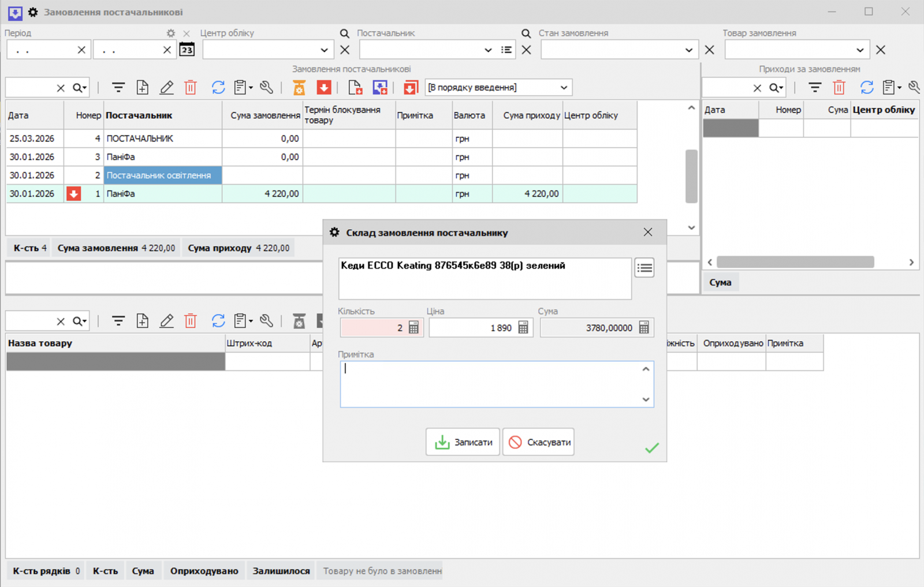Click the red trash delete icon in orders toolbar
Image resolution: width=924 pixels, height=587 pixels.
point(191,87)
